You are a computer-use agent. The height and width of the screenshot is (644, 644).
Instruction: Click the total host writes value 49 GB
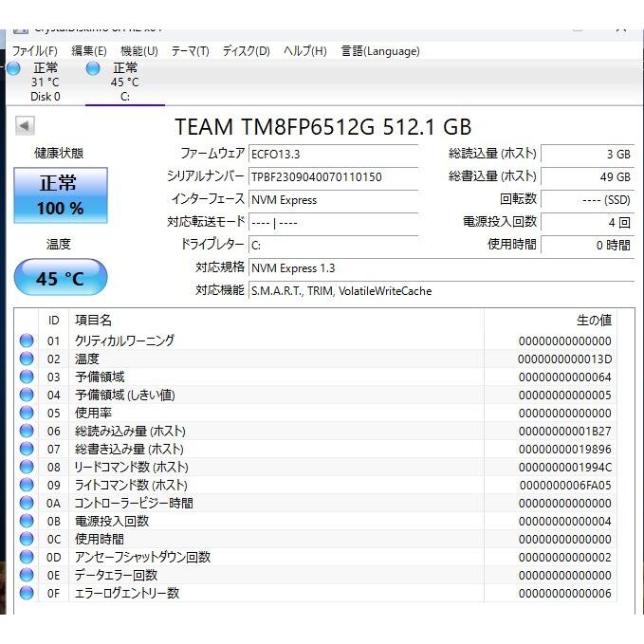pos(588,177)
